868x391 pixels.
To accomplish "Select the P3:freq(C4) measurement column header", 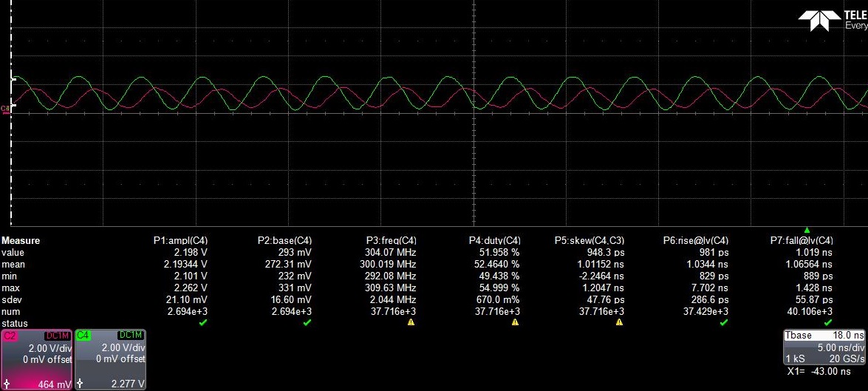I will (x=391, y=240).
